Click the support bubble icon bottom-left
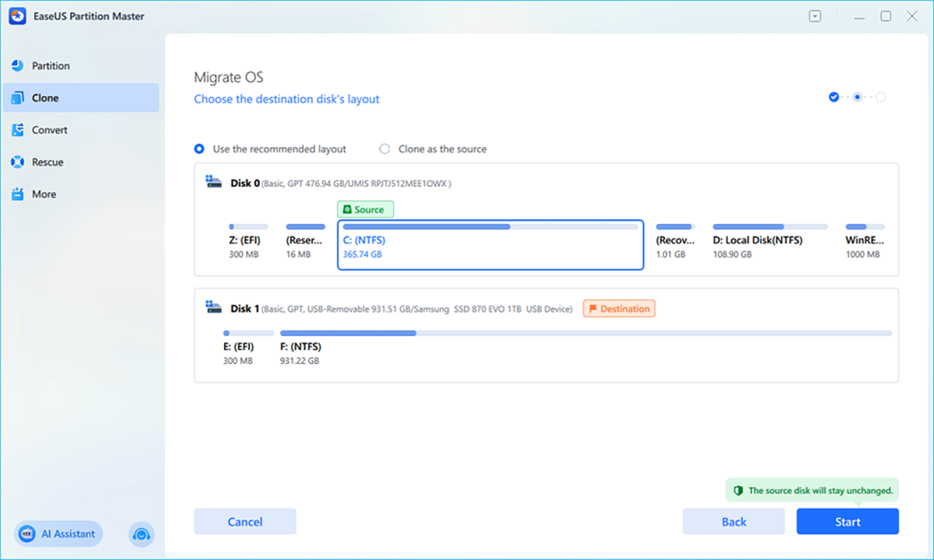This screenshot has width=934, height=560. (x=142, y=534)
